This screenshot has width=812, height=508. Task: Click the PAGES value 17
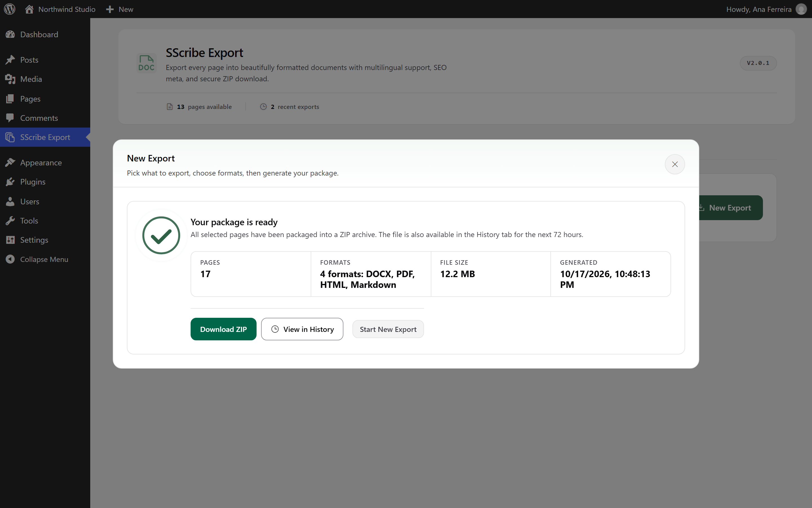[x=205, y=274]
